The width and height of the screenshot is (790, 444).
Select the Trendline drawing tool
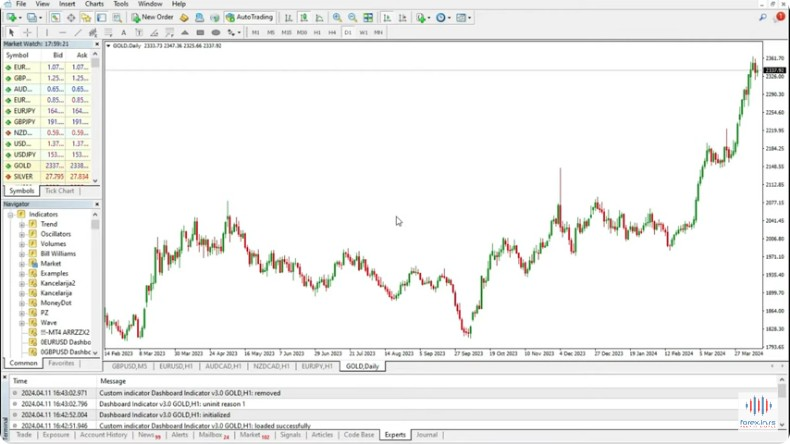(78, 32)
